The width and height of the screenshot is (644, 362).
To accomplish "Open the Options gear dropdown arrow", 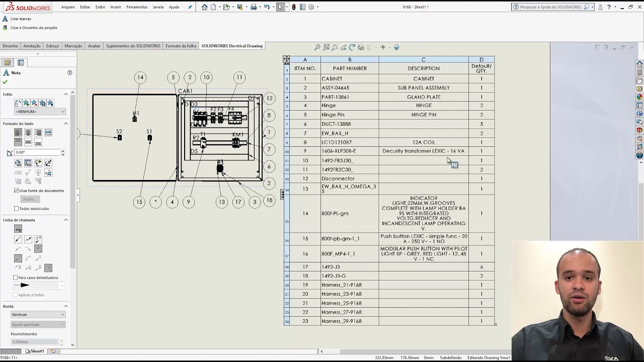I will (x=317, y=7).
